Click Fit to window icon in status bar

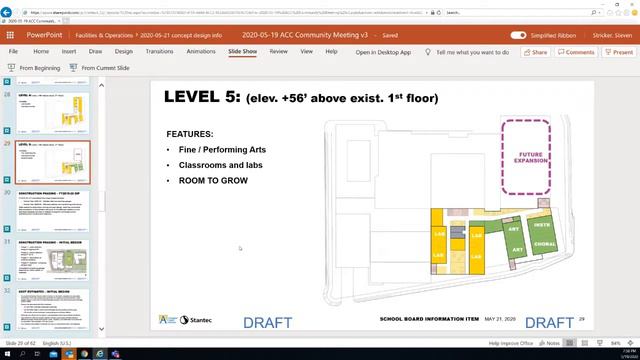(631, 343)
